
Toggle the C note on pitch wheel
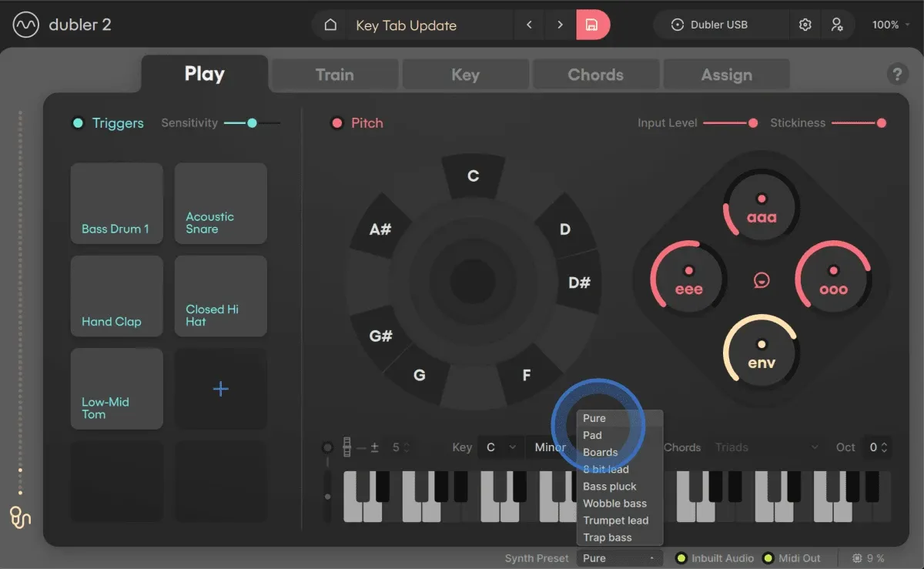coord(474,176)
